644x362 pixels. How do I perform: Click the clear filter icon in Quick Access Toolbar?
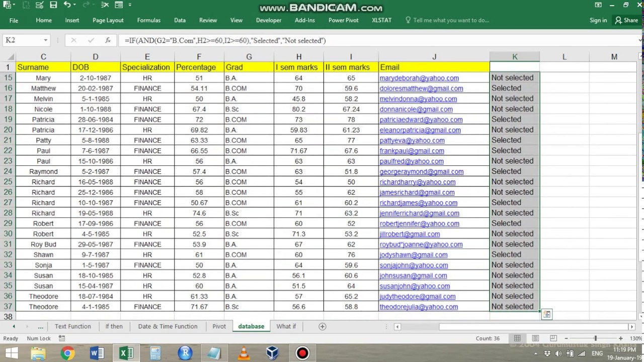click(105, 5)
